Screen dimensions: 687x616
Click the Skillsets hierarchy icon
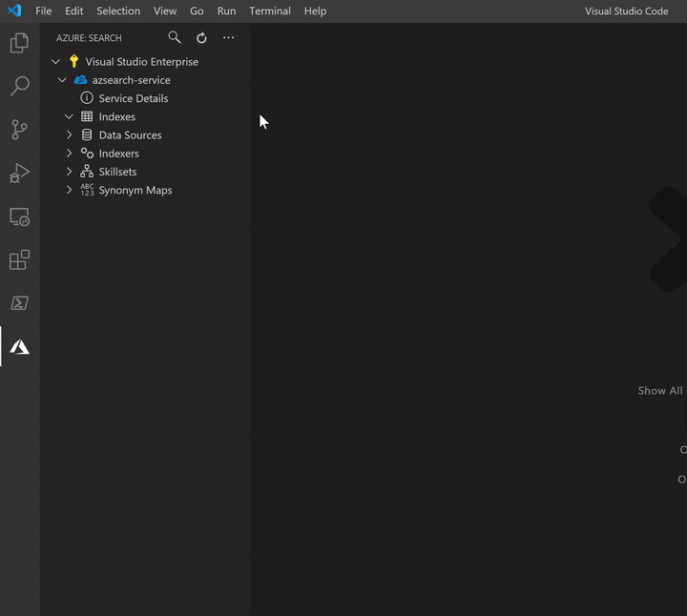pyautogui.click(x=87, y=172)
